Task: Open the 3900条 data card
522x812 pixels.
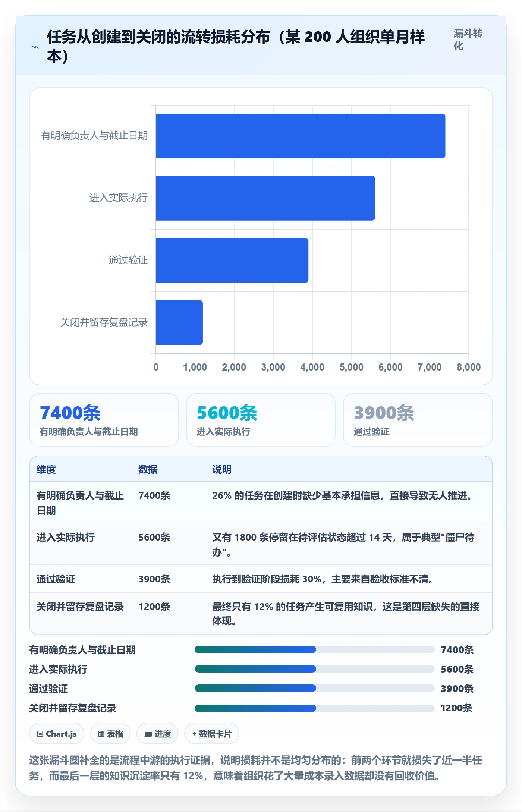Action: click(418, 420)
